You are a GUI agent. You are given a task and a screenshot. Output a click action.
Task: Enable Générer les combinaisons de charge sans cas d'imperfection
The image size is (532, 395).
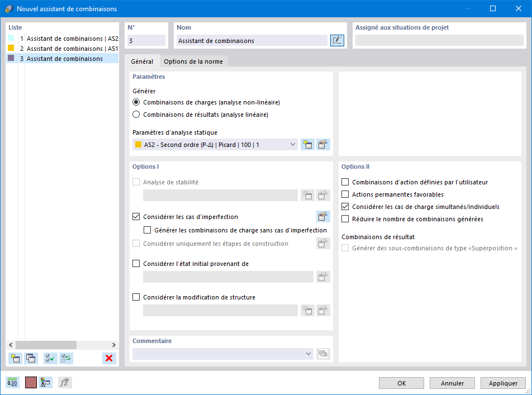[x=148, y=230]
